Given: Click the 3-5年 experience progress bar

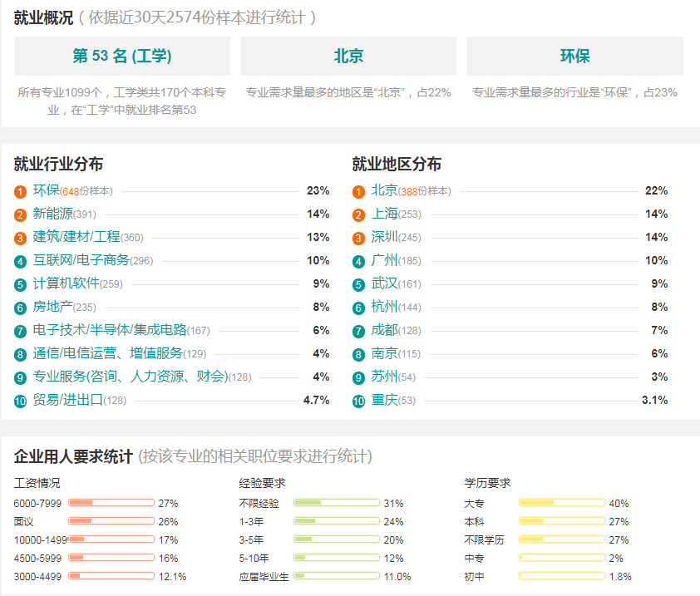Looking at the screenshot, I should 337,539.
